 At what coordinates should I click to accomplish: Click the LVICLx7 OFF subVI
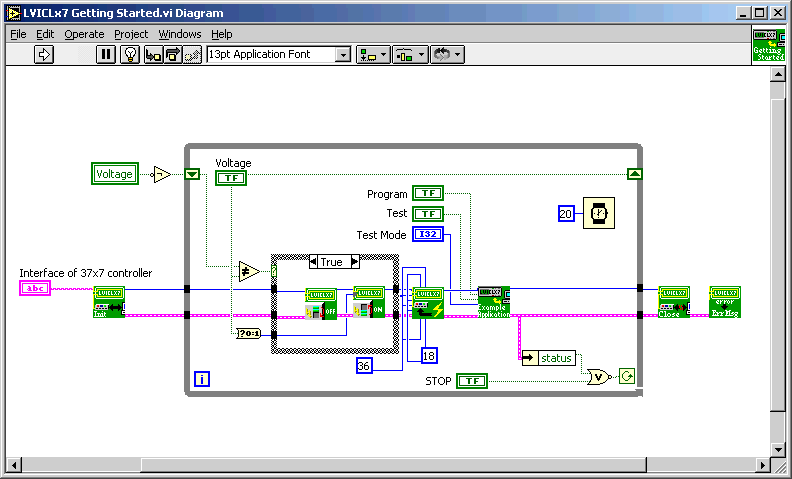click(321, 303)
